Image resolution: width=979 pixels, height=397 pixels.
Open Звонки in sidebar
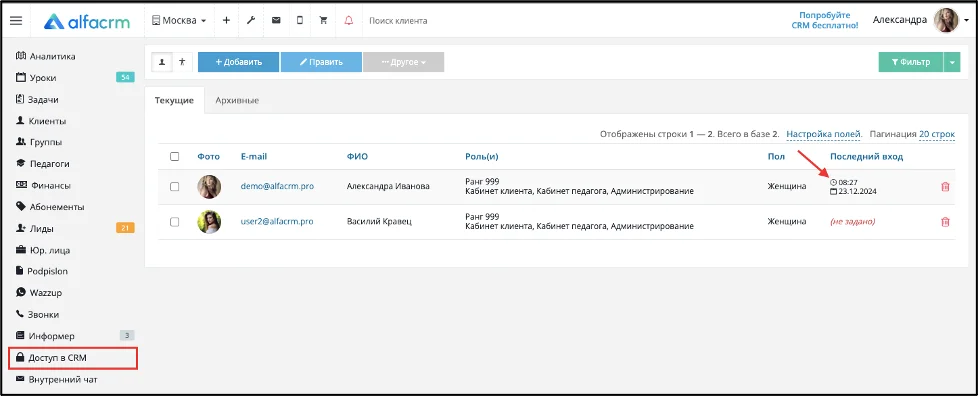point(37,315)
